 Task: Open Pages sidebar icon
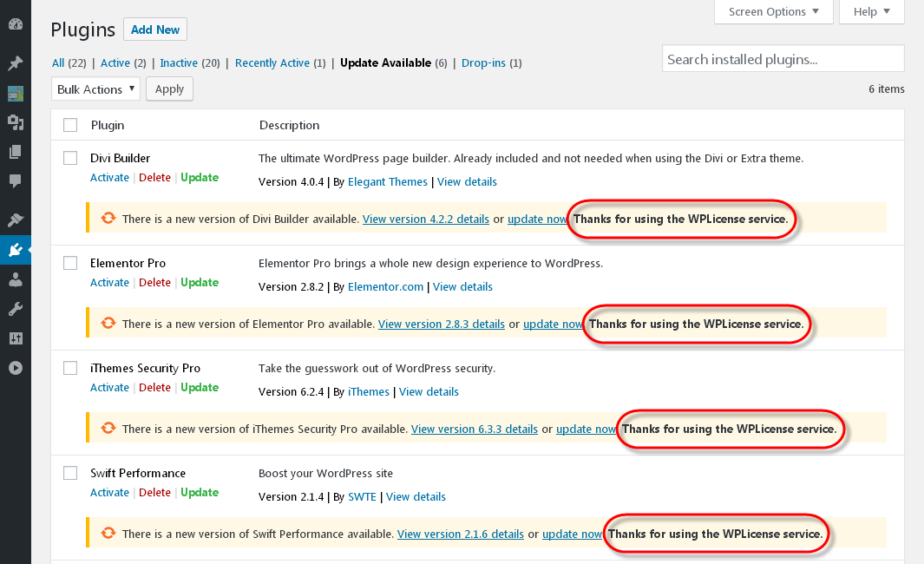click(16, 152)
